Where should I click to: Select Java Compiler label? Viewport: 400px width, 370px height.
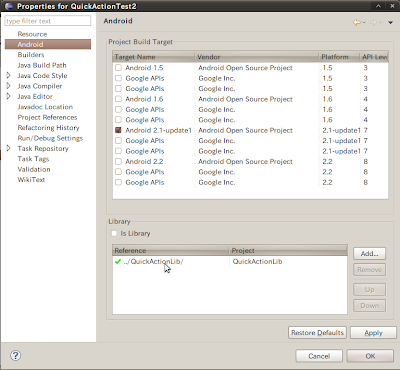pos(40,86)
